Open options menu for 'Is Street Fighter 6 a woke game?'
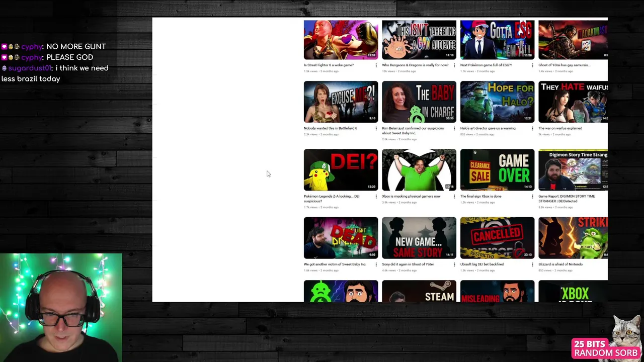Screen dimensions: 644x362 click(x=376, y=65)
